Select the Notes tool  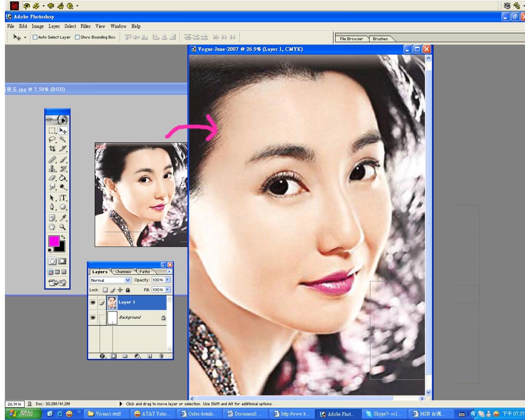point(52,218)
